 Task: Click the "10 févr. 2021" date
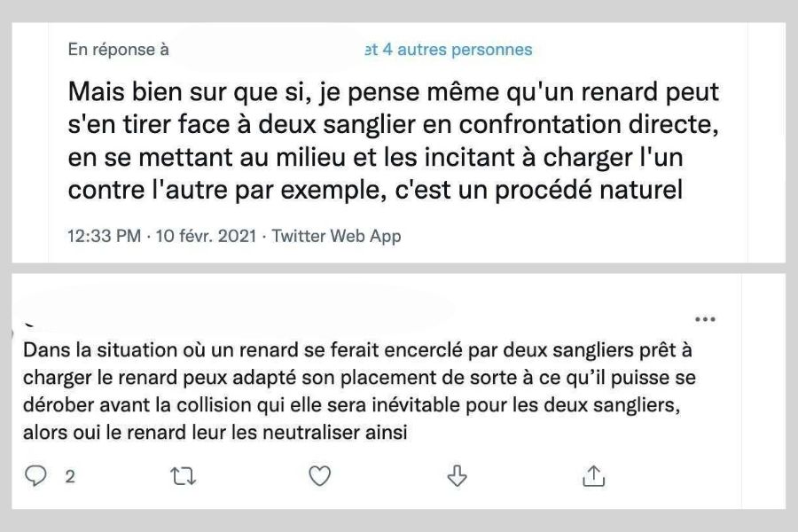click(x=206, y=236)
